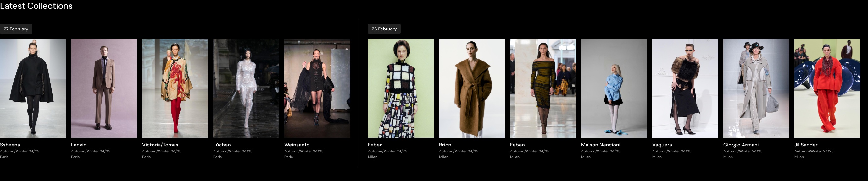Open Feben thumbnail with olive off-shoulder dress
868x181 pixels.
pos(543,88)
